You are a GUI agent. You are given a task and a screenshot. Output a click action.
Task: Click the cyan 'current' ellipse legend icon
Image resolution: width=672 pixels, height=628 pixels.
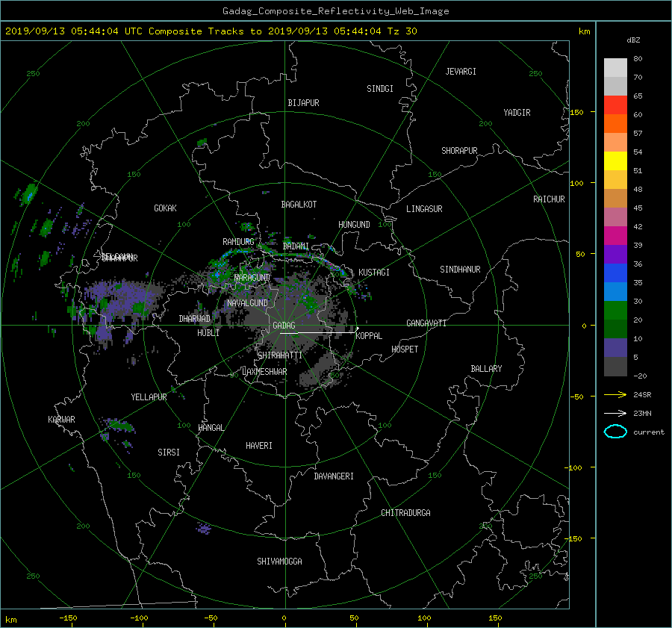[615, 432]
